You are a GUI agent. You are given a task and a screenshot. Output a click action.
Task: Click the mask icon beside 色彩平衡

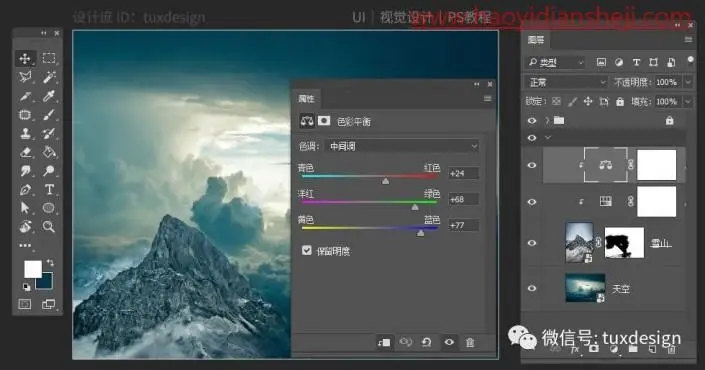click(324, 121)
